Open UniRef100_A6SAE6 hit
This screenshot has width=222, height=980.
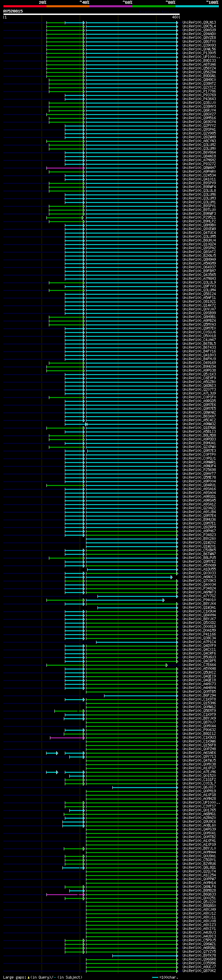click(199, 753)
